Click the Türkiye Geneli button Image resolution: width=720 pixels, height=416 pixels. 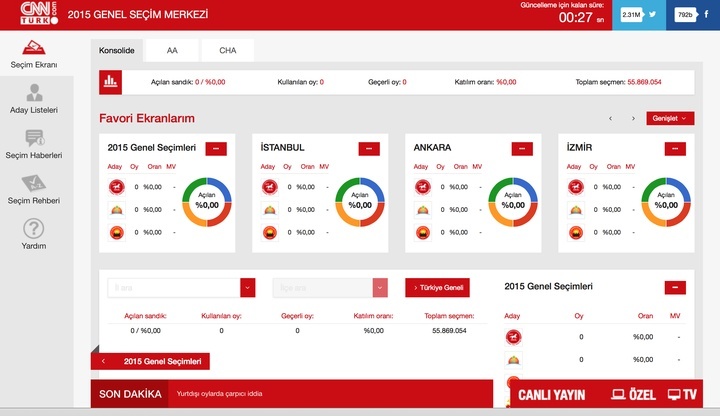pyautogui.click(x=437, y=288)
